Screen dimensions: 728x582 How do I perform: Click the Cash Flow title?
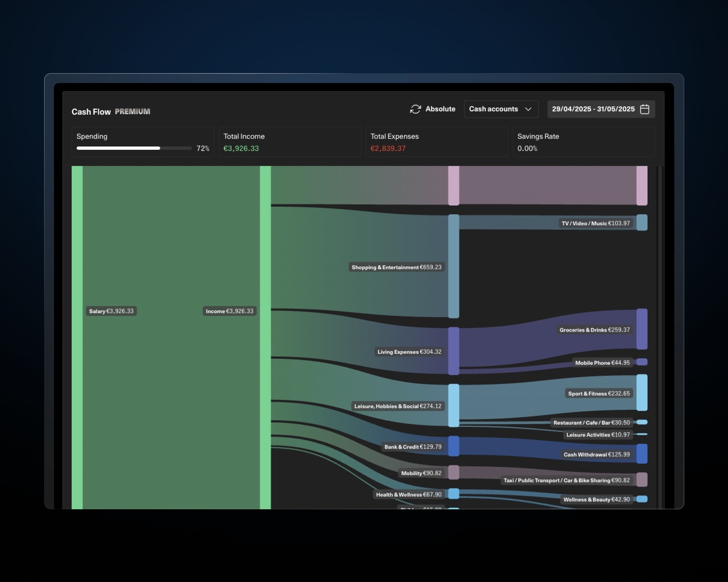coord(91,112)
